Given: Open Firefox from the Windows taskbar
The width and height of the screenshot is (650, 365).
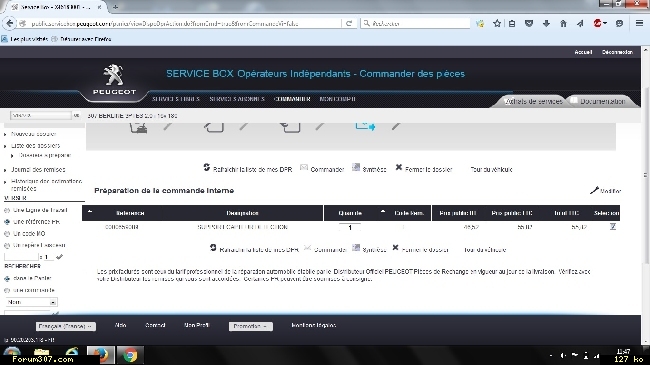Looking at the screenshot, I should click(101, 355).
